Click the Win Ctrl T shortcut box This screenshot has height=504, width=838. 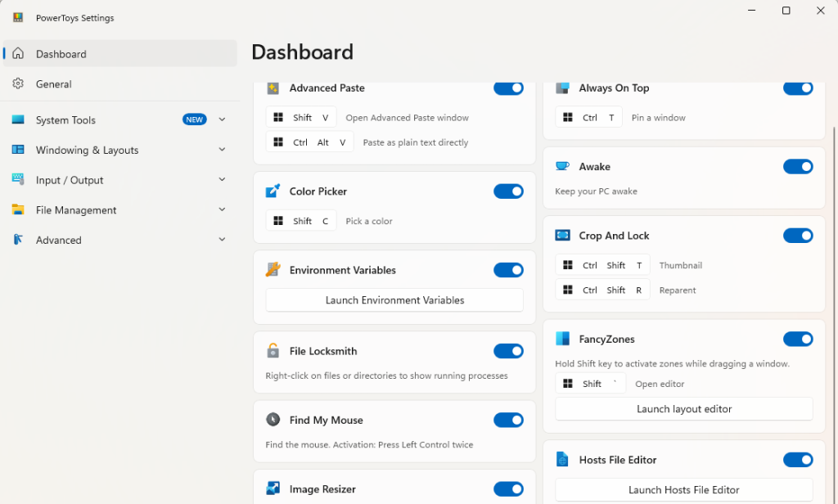click(588, 117)
